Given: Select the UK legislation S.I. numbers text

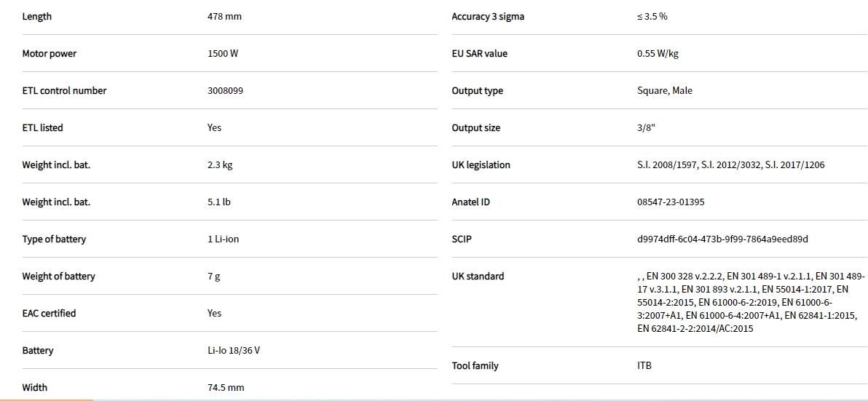Looking at the screenshot, I should [730, 165].
